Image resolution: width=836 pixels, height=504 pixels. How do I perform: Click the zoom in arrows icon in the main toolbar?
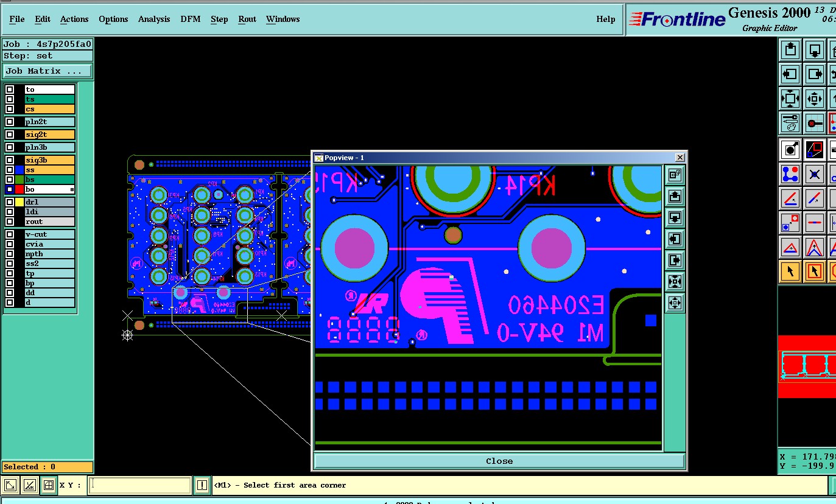(790, 99)
